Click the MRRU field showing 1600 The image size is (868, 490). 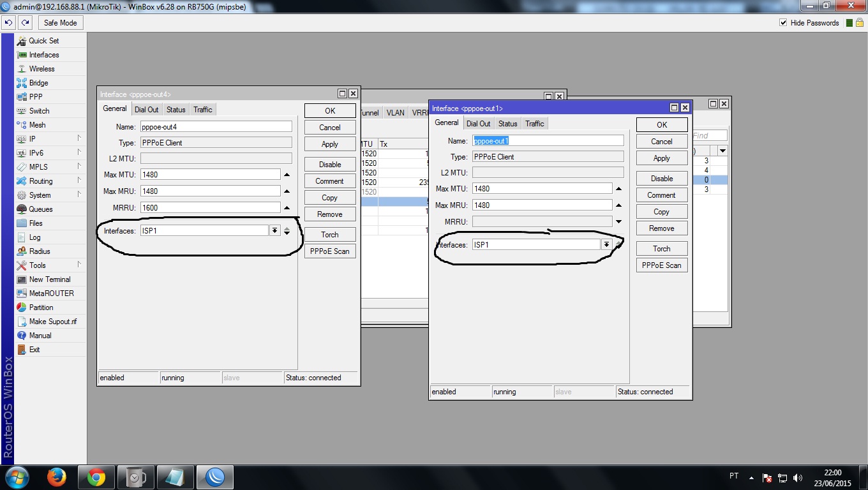coord(210,208)
